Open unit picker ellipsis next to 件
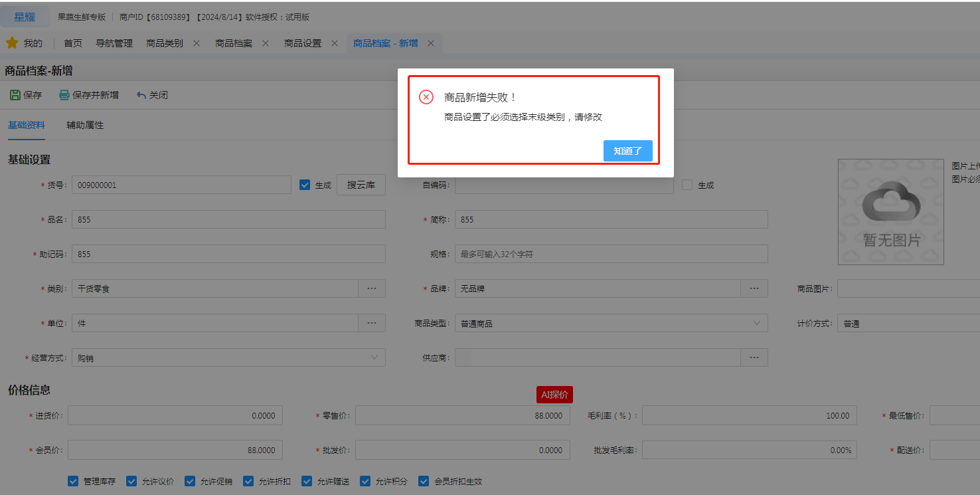This screenshot has height=495, width=980. 372,323
